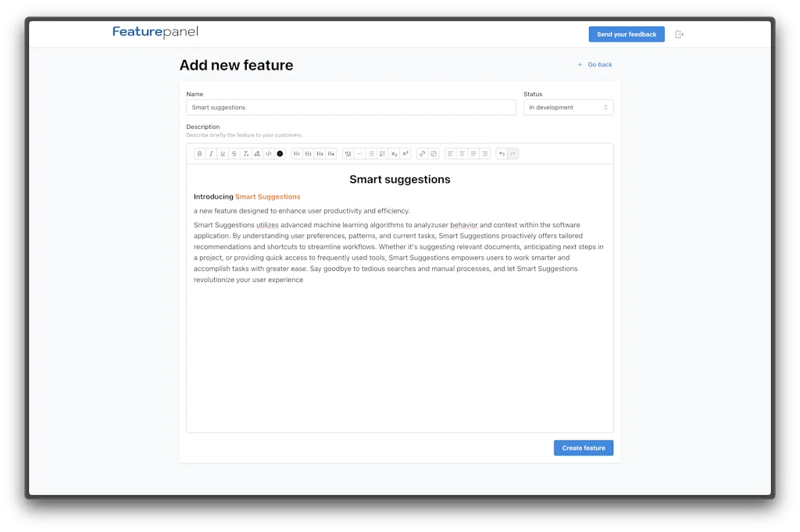Image resolution: width=800 pixels, height=532 pixels.
Task: Toggle bold formatting in the editor toolbar
Action: 199,153
